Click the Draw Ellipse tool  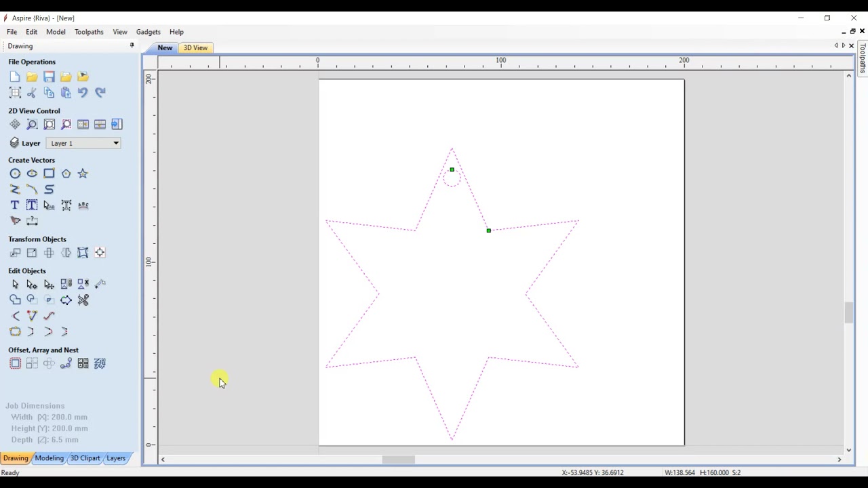(x=32, y=174)
